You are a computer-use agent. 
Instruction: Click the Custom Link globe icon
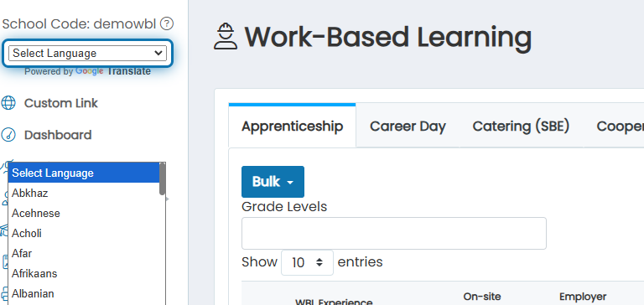pyautogui.click(x=8, y=103)
